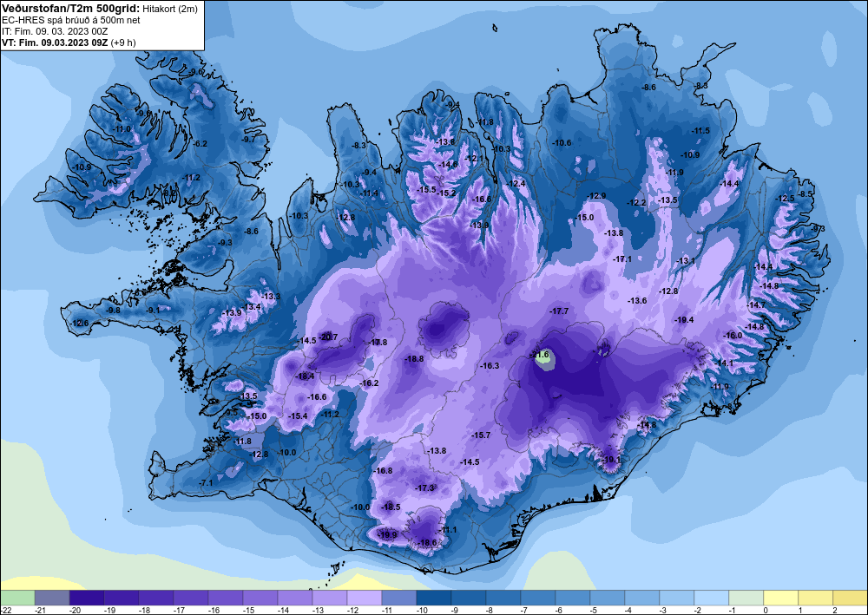Click the lavender -12 legend swatch
The width and height of the screenshot is (868, 615).
[x=365, y=598]
